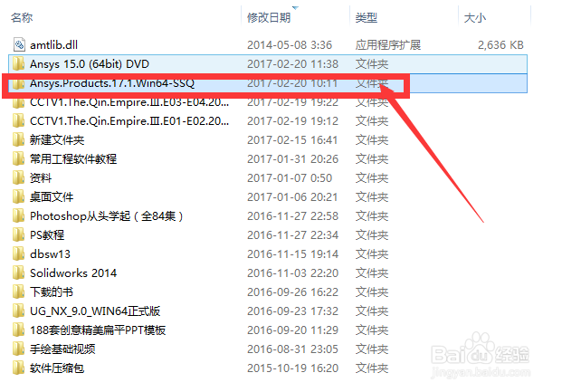Select the folder name 桌面文件

point(52,196)
